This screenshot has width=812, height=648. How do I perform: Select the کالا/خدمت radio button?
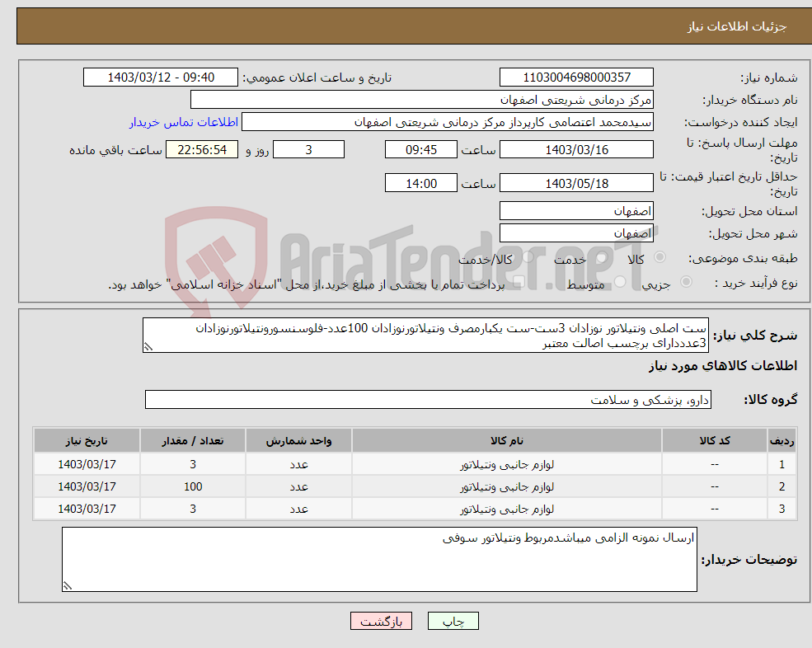[x=528, y=257]
